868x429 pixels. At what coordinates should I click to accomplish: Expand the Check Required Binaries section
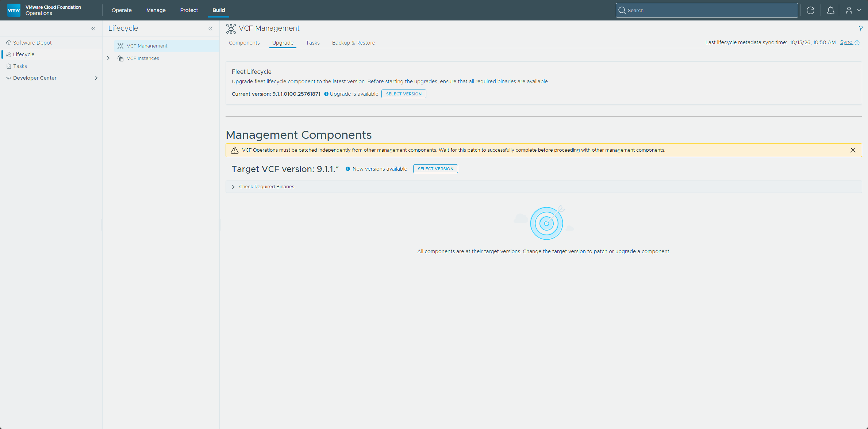233,187
